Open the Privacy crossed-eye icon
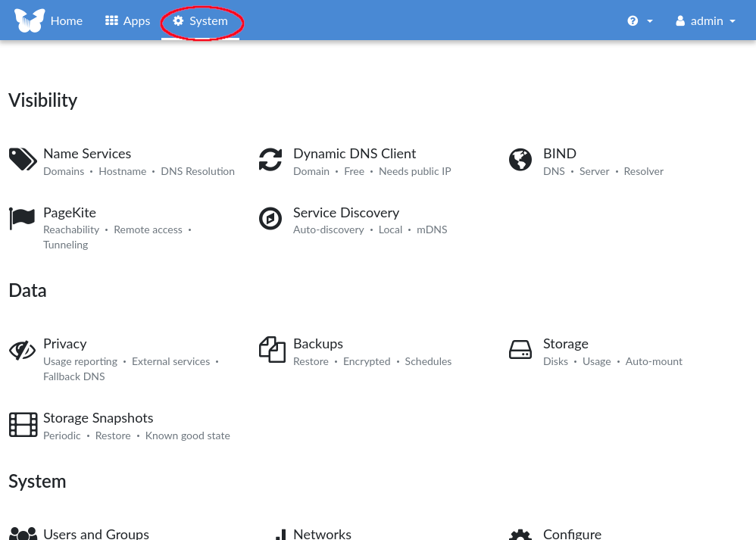Screen dimensions: 756x540 click(x=23, y=351)
